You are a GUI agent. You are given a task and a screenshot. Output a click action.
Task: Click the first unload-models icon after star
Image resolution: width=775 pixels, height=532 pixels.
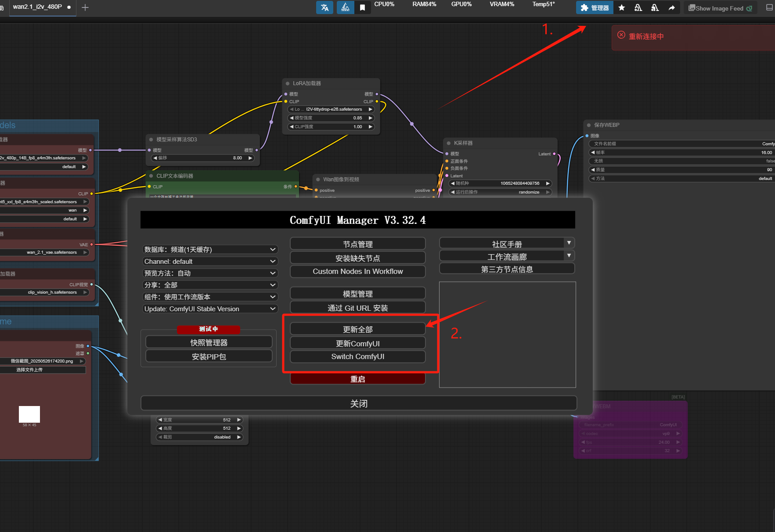tap(638, 7)
